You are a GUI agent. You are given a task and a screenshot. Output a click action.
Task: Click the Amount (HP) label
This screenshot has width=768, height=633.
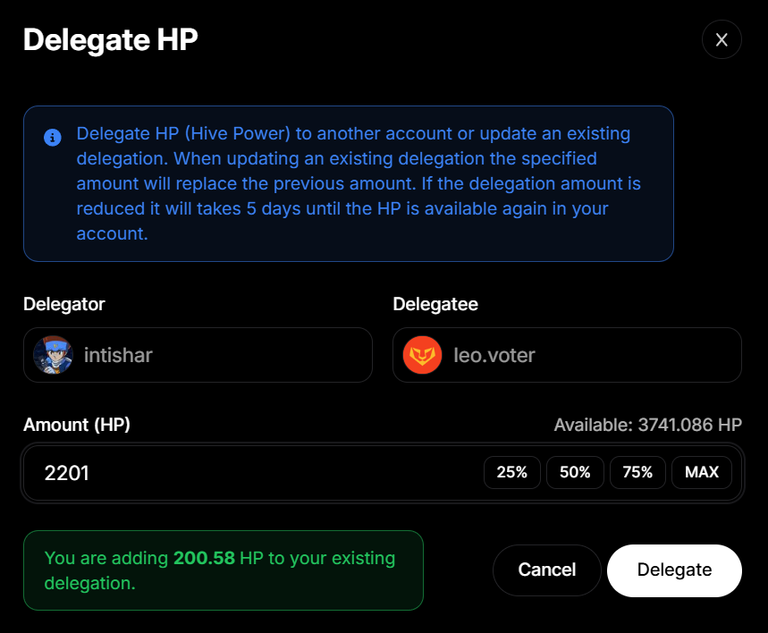tap(77, 425)
